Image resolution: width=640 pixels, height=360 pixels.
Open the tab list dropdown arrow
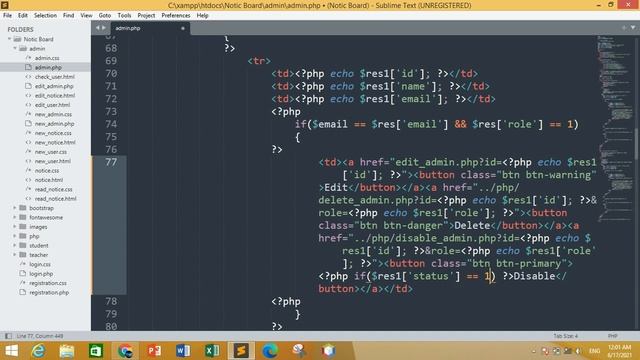pyautogui.click(x=633, y=28)
